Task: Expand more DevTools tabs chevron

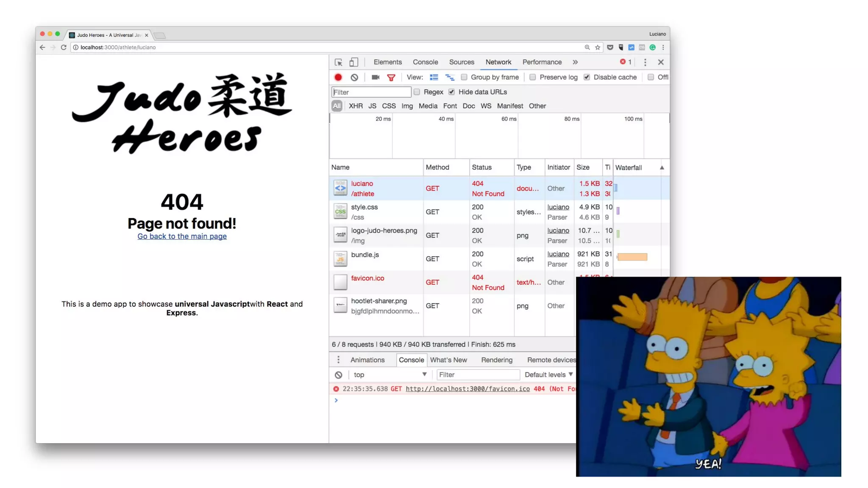Action: pyautogui.click(x=575, y=62)
